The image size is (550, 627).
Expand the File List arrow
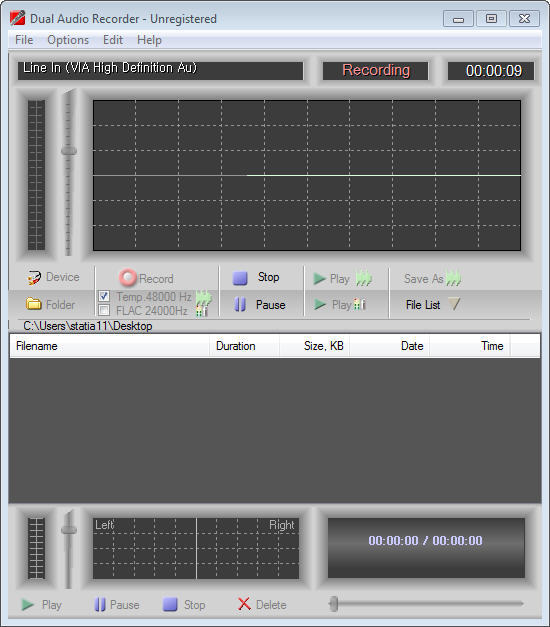(x=454, y=304)
